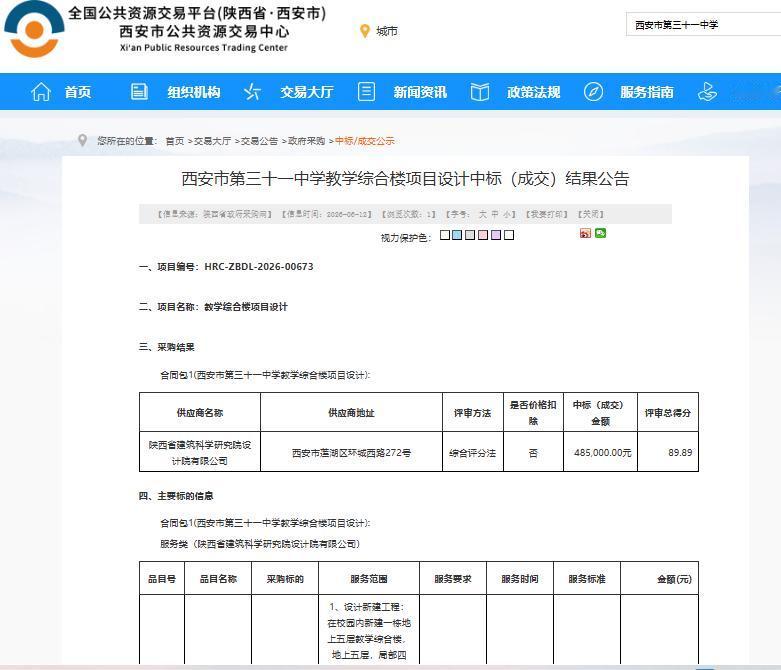Go to 交易大厅 in the breadcrumb
The image size is (781, 670).
pyautogui.click(x=212, y=141)
